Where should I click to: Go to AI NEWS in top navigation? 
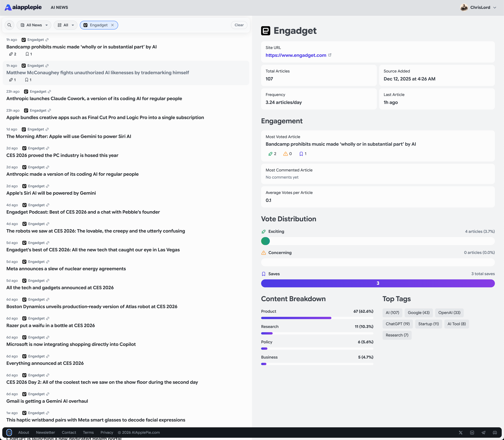(59, 7)
